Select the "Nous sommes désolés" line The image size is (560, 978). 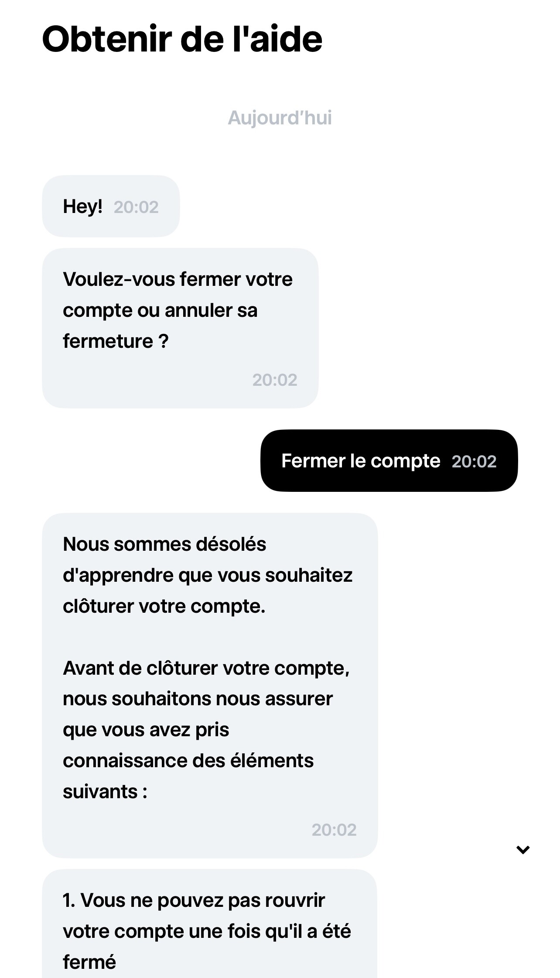coord(164,544)
